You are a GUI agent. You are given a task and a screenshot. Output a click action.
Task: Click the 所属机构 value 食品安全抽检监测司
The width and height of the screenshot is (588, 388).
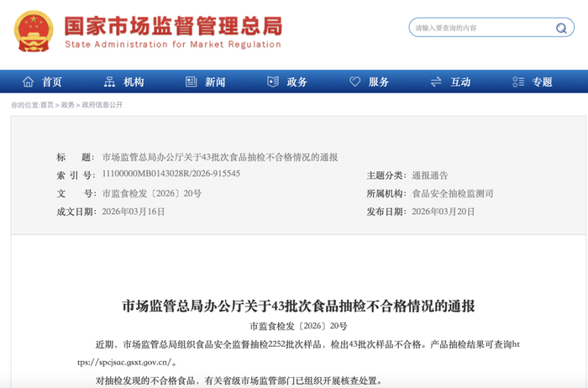coord(453,193)
